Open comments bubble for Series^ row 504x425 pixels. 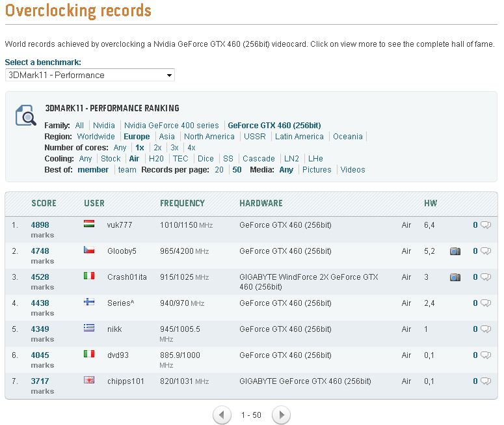486,303
